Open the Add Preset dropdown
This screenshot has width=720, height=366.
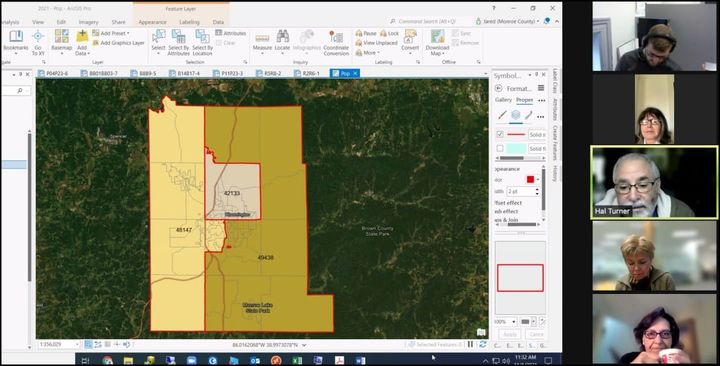(111, 34)
